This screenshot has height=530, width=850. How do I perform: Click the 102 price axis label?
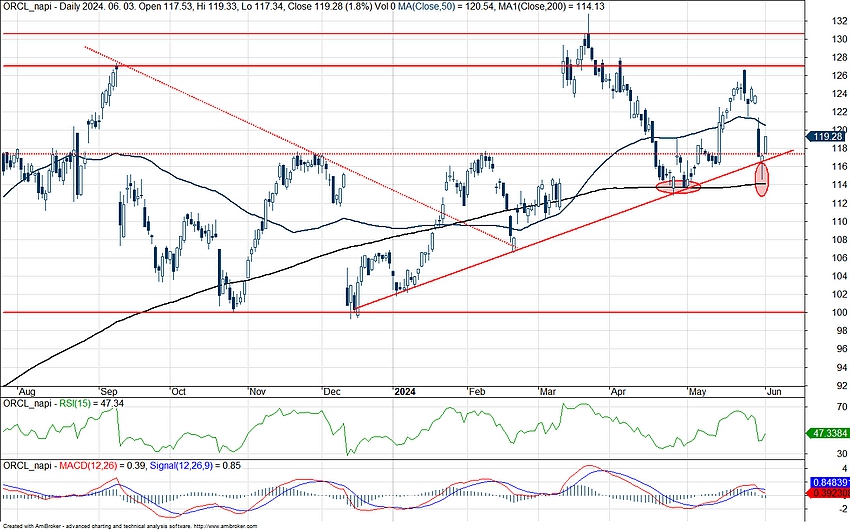click(x=840, y=294)
